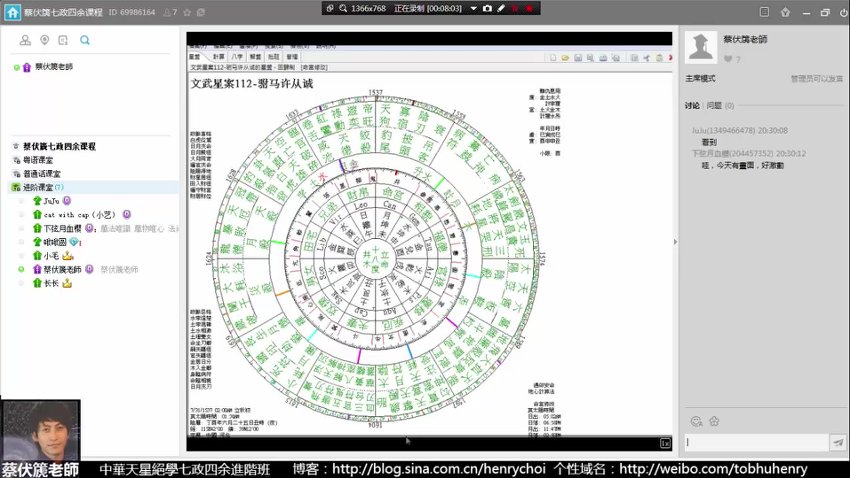Click the recorder red pause button
This screenshot has width=850, height=478.
click(515, 8)
